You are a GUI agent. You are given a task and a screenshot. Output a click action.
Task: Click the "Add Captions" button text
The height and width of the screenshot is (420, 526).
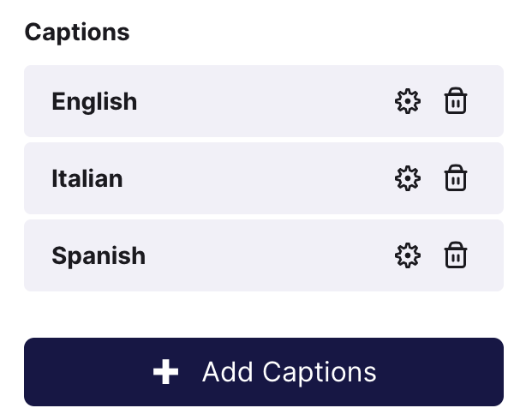pyautogui.click(x=290, y=373)
